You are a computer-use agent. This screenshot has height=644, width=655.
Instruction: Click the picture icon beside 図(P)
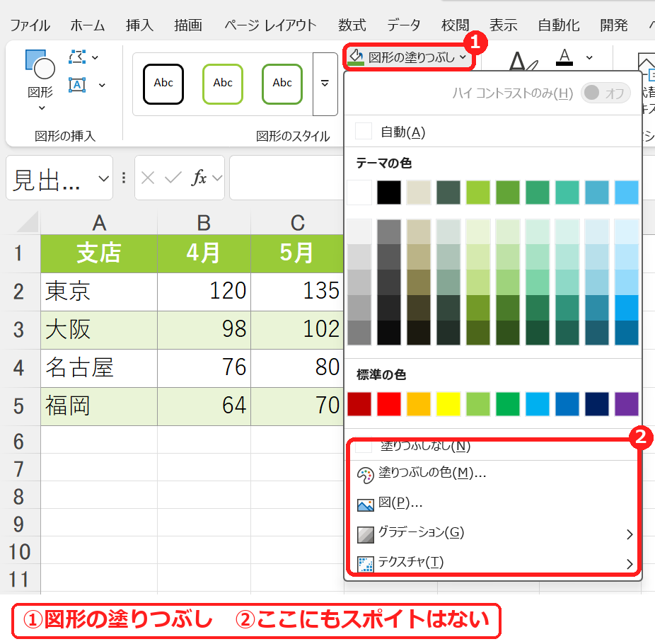tap(366, 505)
